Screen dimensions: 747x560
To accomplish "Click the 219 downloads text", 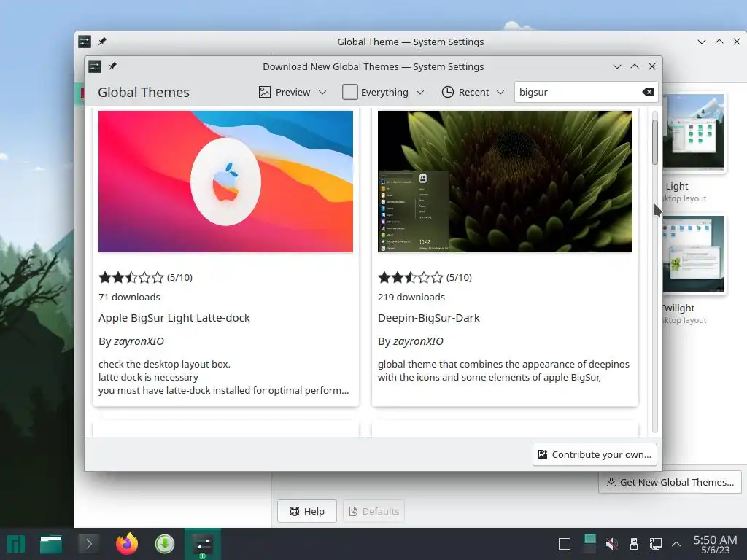I will tap(411, 297).
